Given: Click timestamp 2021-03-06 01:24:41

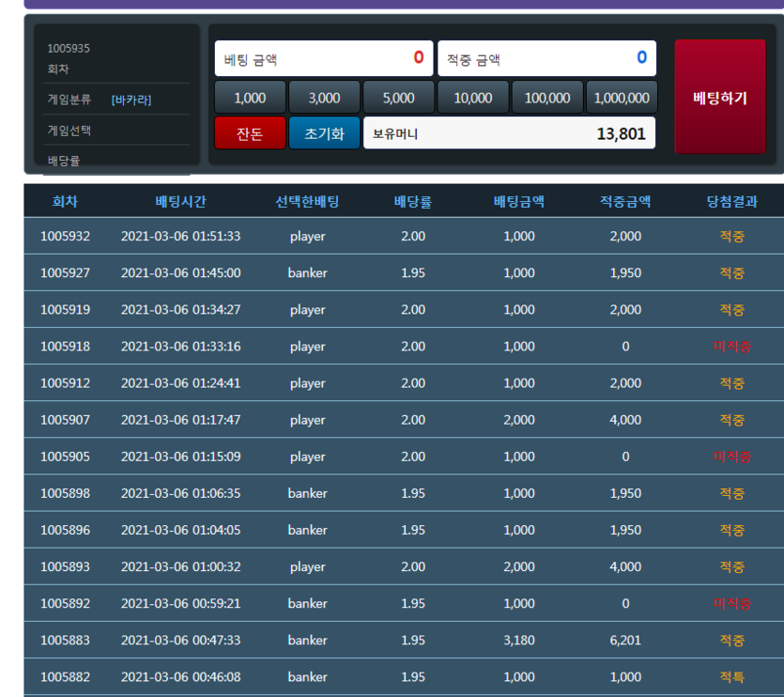Looking at the screenshot, I should point(180,383).
